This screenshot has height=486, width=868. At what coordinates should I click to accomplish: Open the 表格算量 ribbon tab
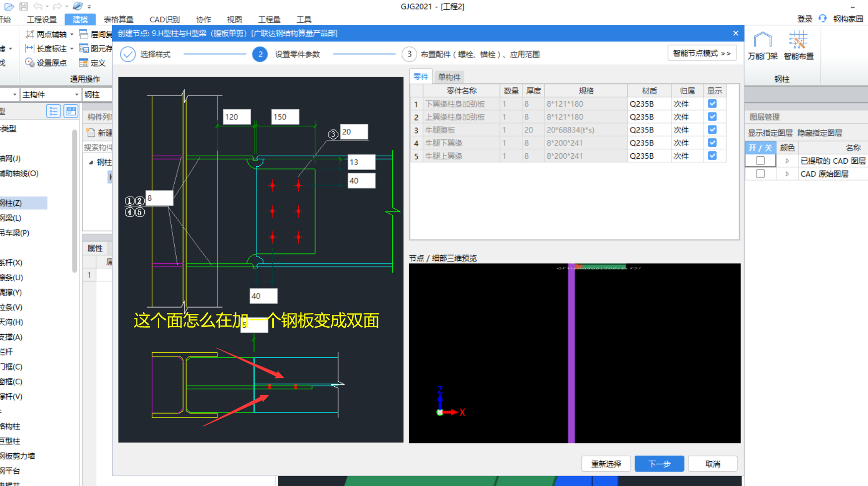[119, 19]
